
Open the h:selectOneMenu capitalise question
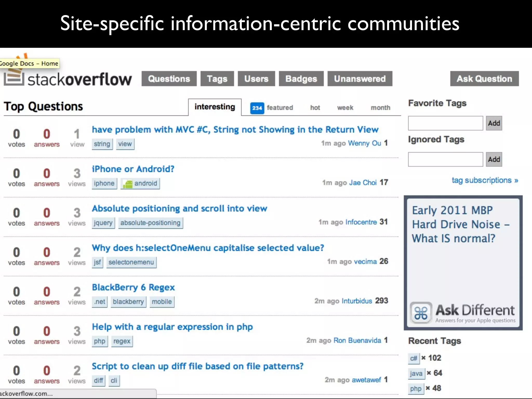point(208,248)
